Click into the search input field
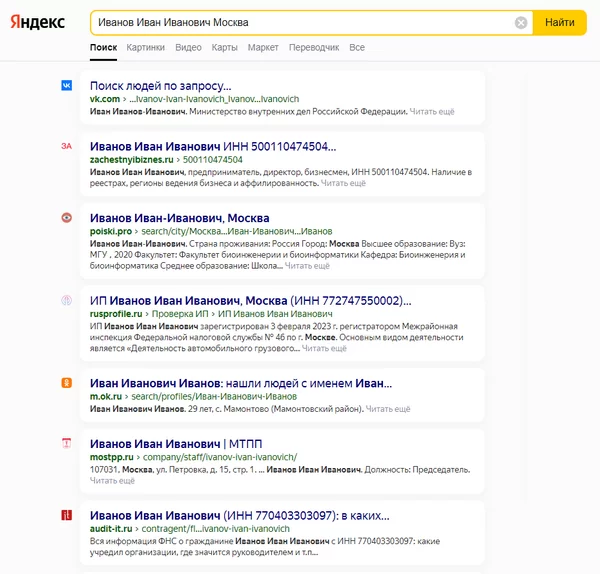The image size is (600, 574). click(300, 23)
